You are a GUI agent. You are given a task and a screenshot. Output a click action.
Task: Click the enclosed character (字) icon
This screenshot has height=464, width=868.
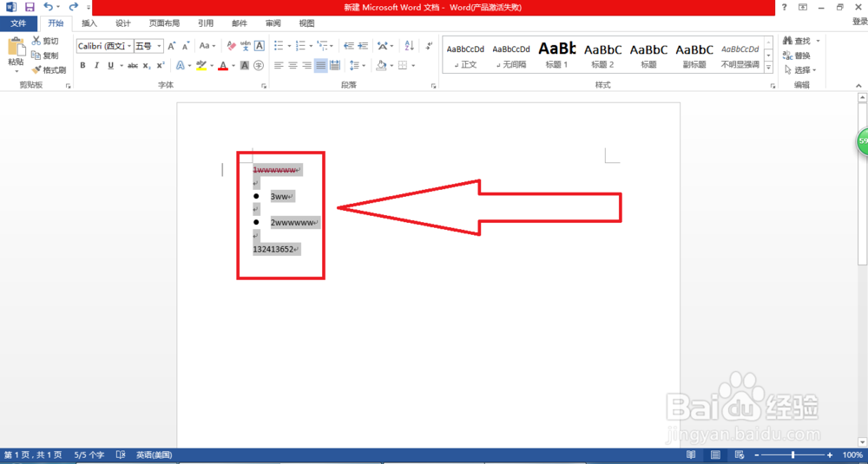tap(259, 65)
